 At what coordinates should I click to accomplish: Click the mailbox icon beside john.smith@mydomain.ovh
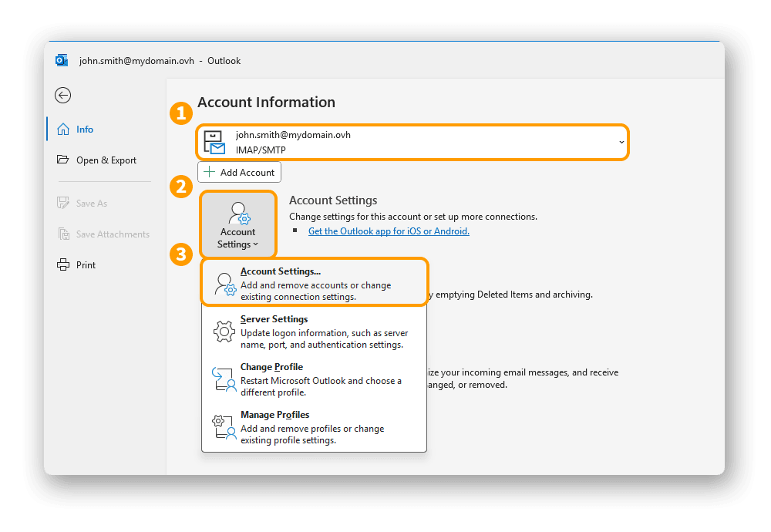[214, 143]
